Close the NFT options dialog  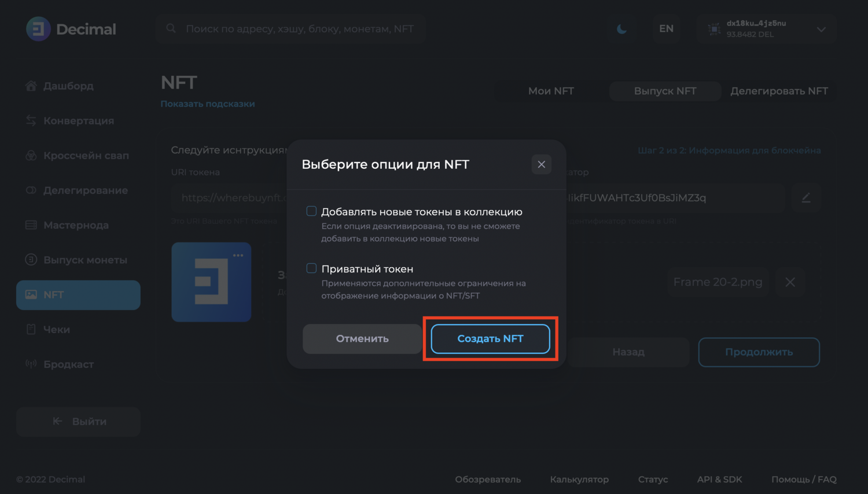coord(542,164)
